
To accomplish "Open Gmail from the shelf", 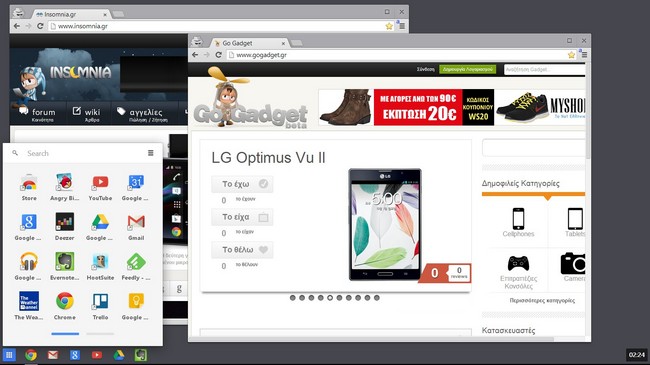I will coord(53,355).
